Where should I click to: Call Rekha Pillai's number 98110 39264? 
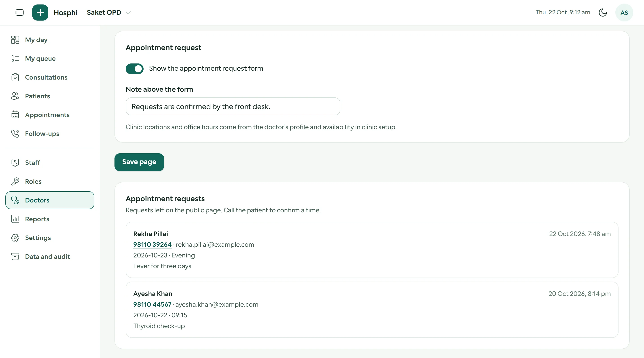tap(152, 244)
